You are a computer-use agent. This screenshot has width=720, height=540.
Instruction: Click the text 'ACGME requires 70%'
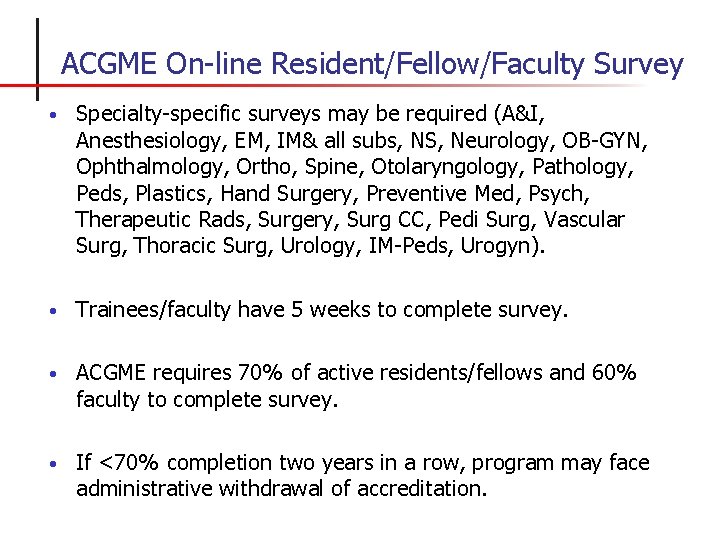click(180, 373)
